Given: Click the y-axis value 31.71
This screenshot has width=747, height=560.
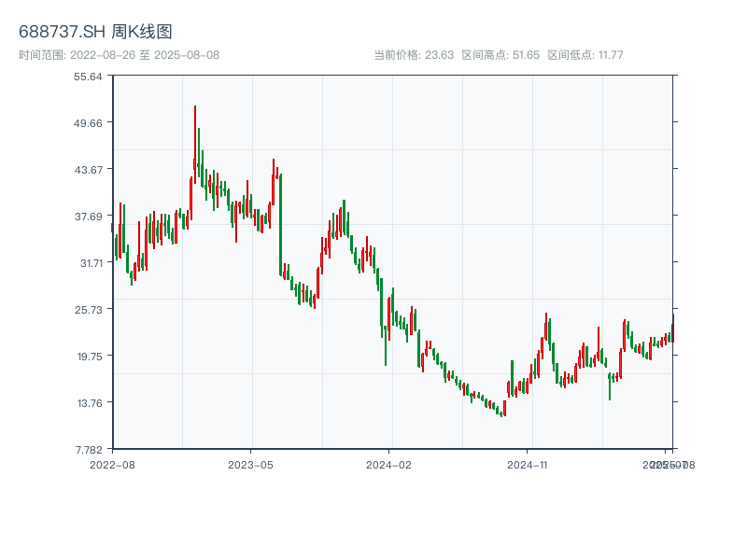Looking at the screenshot, I should coord(91,263).
